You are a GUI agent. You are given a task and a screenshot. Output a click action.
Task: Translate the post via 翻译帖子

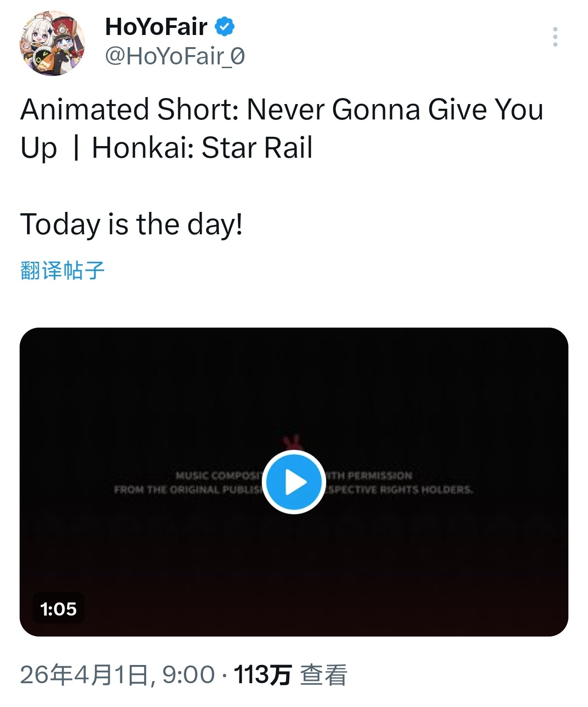[x=63, y=271]
